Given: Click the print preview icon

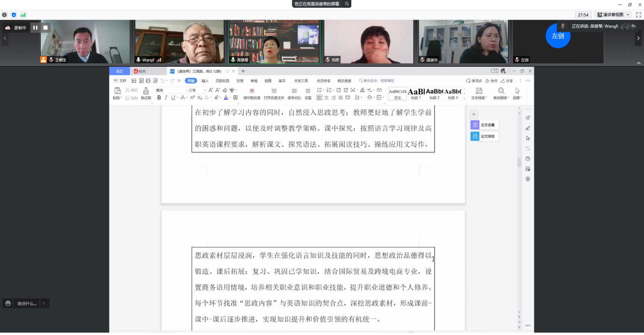Looking at the screenshot, I should (155, 81).
